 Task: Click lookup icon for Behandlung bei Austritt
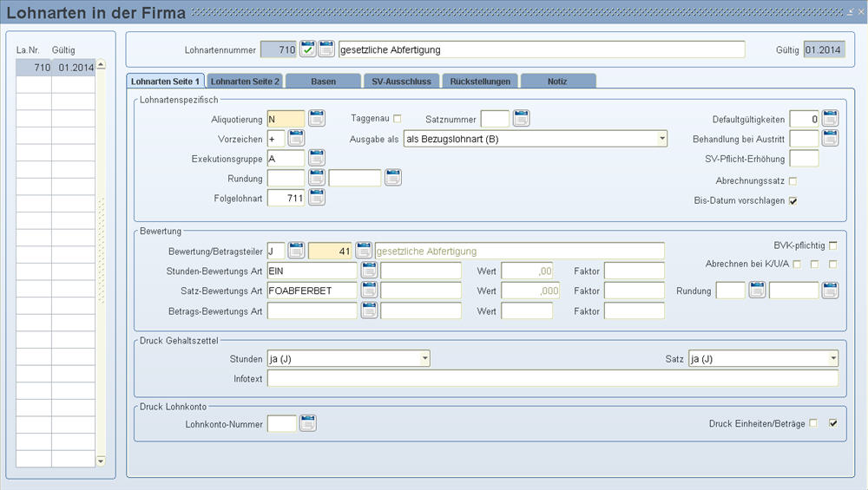coord(830,138)
